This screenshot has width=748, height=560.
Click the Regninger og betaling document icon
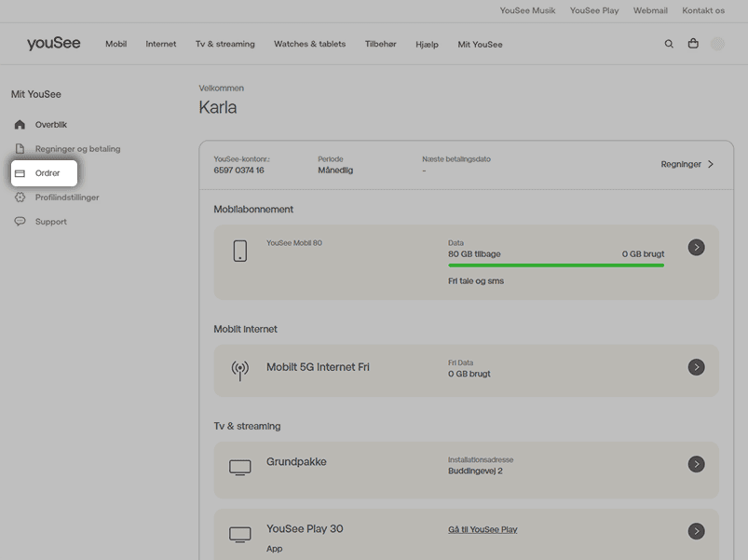[20, 149]
